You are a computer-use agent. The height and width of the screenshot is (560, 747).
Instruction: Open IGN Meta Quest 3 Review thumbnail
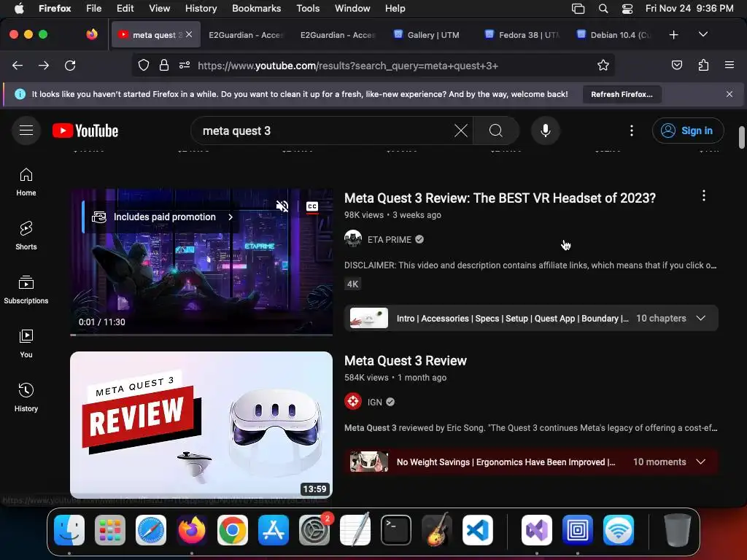201,425
